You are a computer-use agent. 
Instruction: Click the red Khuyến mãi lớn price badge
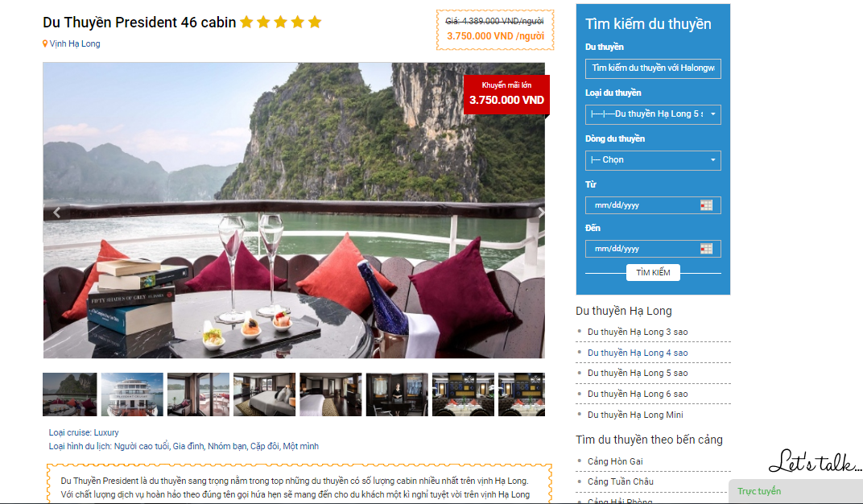(x=506, y=94)
